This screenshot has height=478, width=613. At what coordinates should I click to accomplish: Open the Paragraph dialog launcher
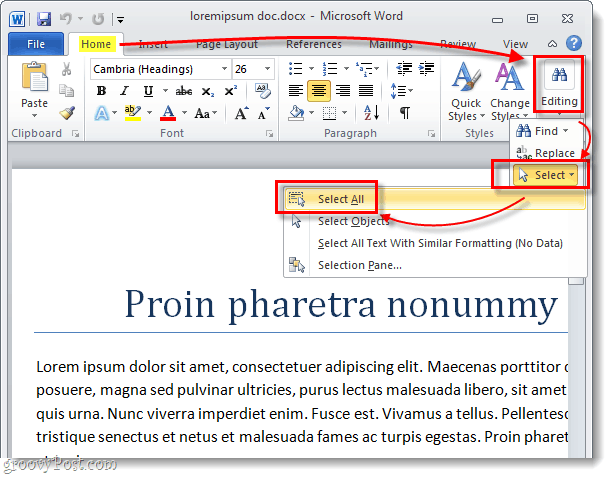point(431,134)
